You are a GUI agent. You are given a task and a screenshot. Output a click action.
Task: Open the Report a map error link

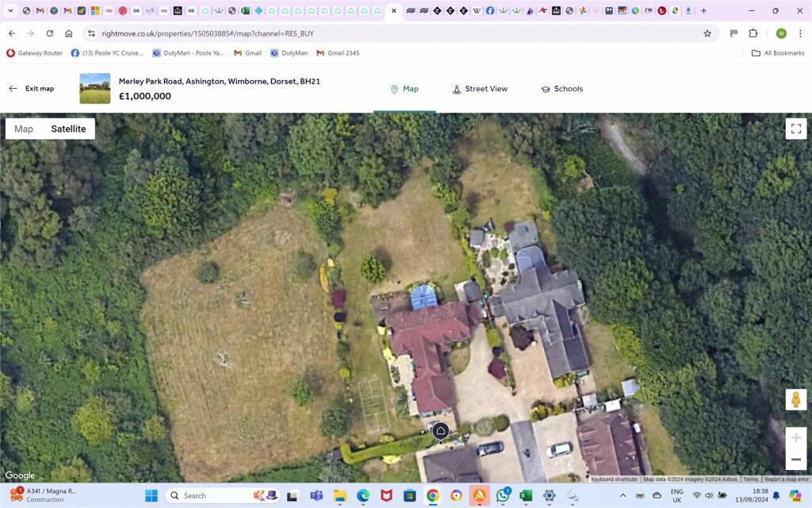click(787, 479)
